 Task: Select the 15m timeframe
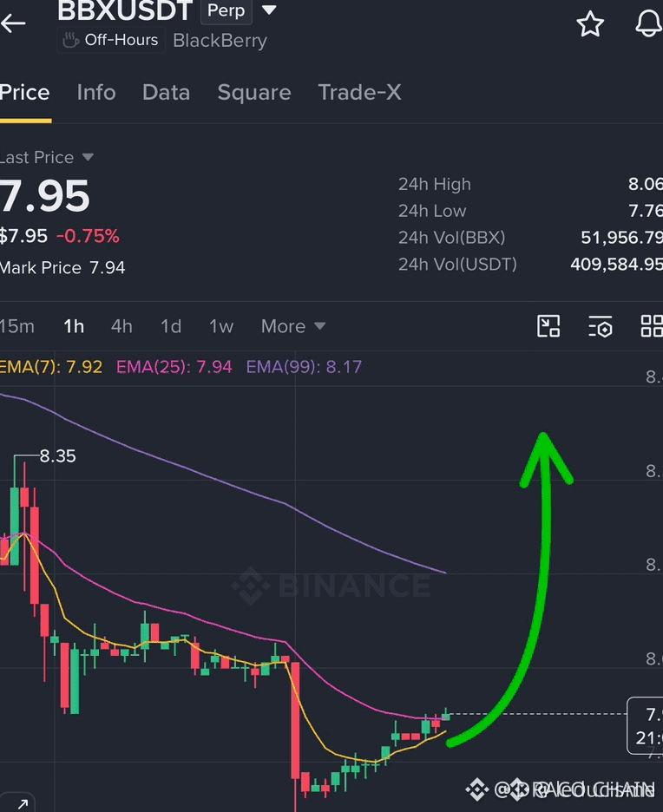17,327
